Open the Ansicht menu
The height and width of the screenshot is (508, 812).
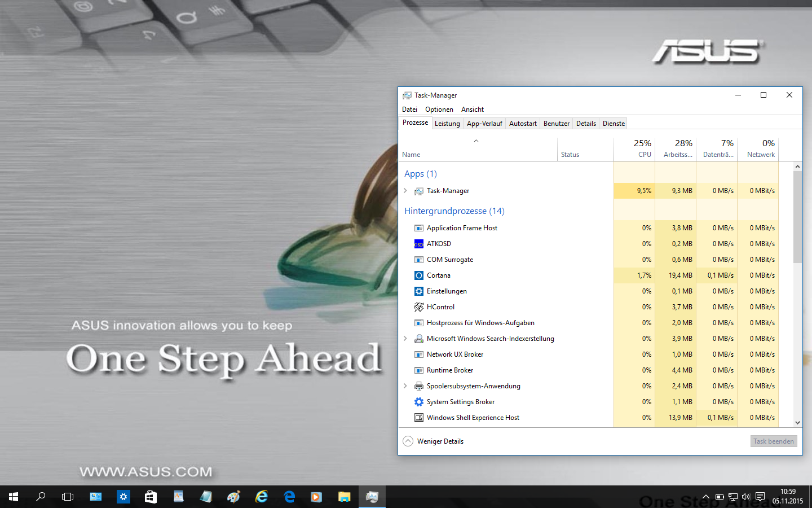click(473, 110)
